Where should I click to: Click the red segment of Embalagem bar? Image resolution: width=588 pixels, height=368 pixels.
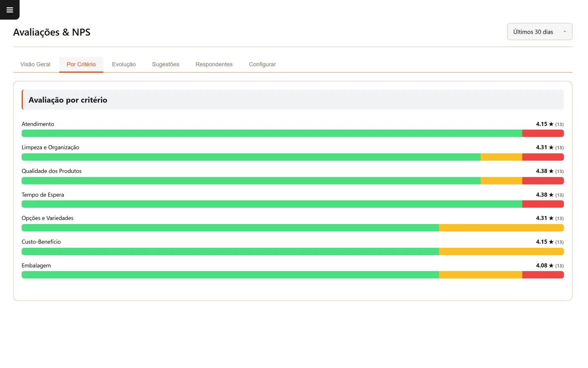[543, 275]
